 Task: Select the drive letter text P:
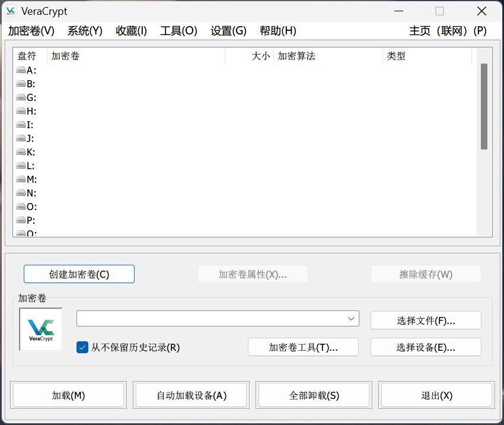click(31, 220)
